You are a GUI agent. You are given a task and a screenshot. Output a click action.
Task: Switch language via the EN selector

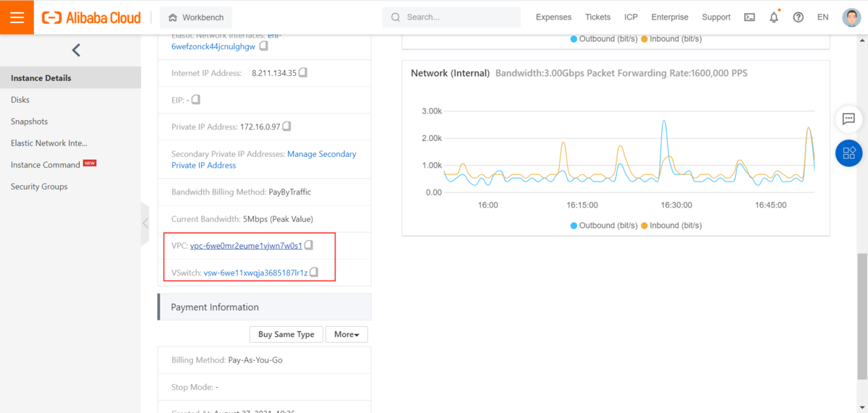(822, 17)
